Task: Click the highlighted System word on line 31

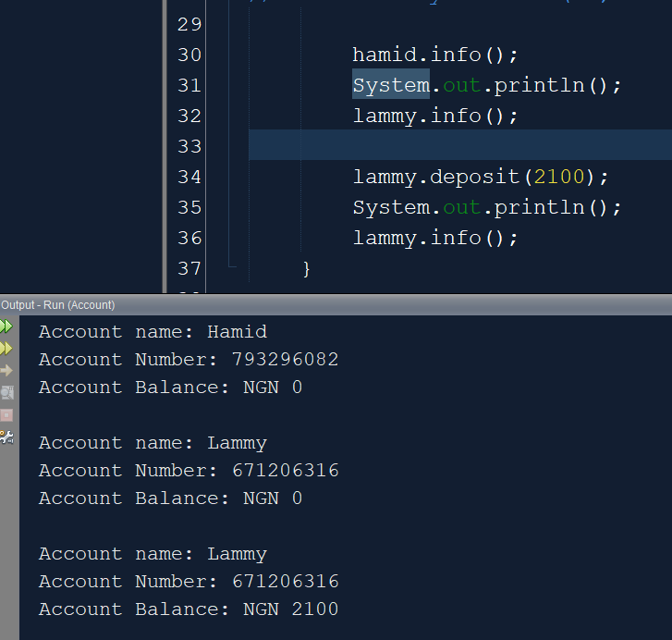Action: tap(391, 85)
